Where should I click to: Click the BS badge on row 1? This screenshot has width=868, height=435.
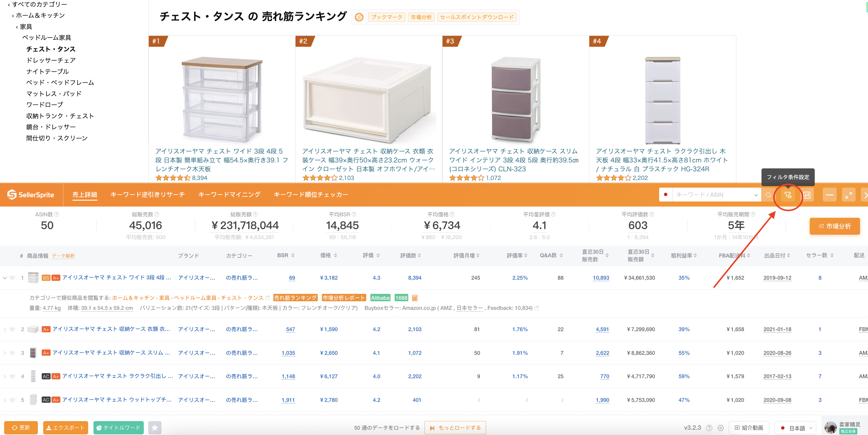point(46,278)
